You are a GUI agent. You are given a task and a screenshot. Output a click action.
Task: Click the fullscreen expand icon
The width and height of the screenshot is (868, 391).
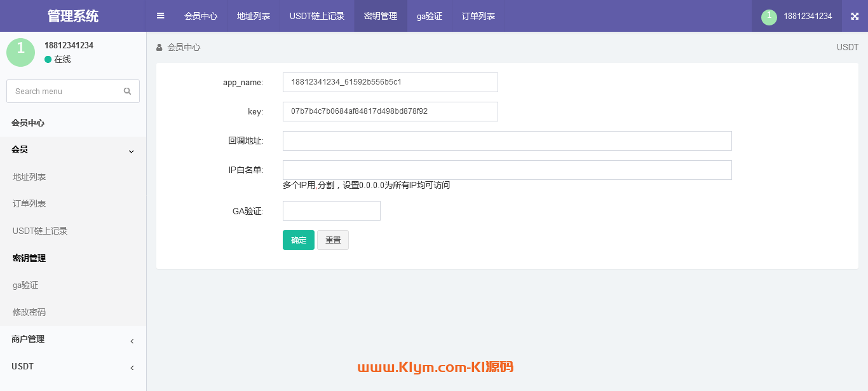pyautogui.click(x=855, y=16)
